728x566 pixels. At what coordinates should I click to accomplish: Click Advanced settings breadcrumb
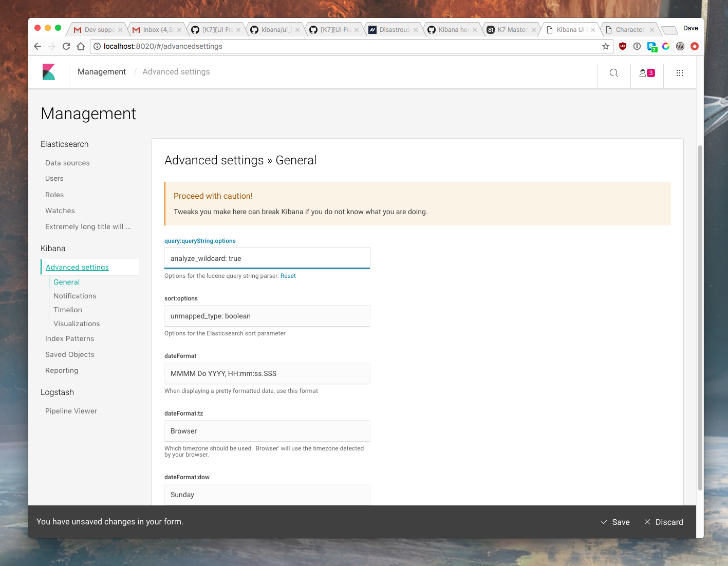(176, 72)
